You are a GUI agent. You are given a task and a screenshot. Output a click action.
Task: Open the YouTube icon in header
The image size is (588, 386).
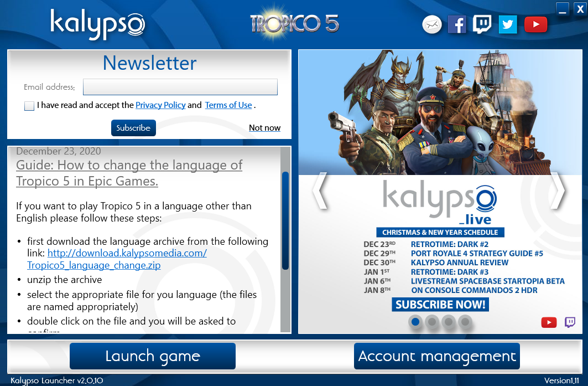coord(535,24)
